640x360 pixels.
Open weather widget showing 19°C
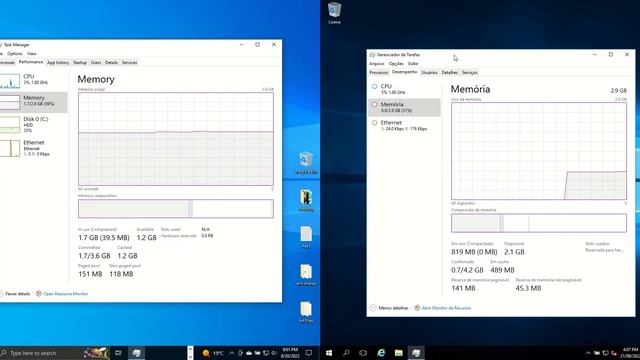[213, 353]
